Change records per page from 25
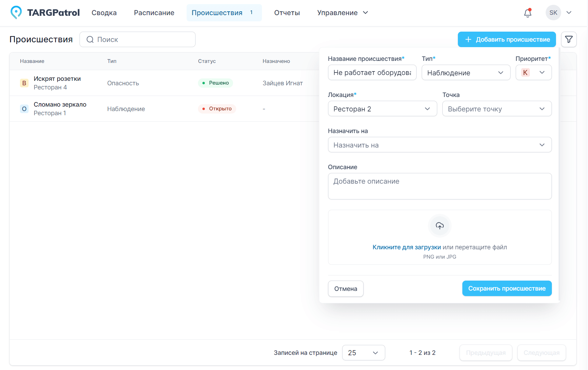Image resolution: width=588 pixels, height=370 pixels. (363, 353)
